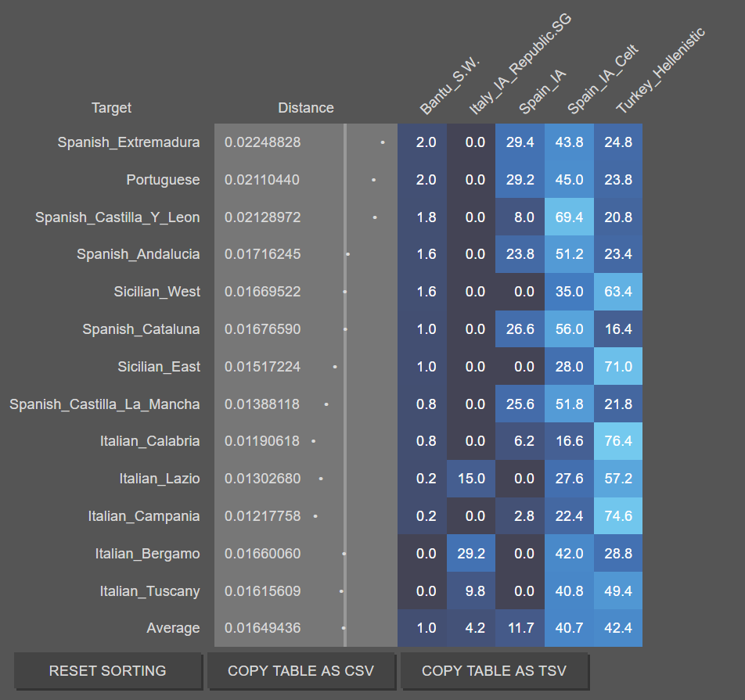Click distance value 0.01217758

click(x=263, y=515)
